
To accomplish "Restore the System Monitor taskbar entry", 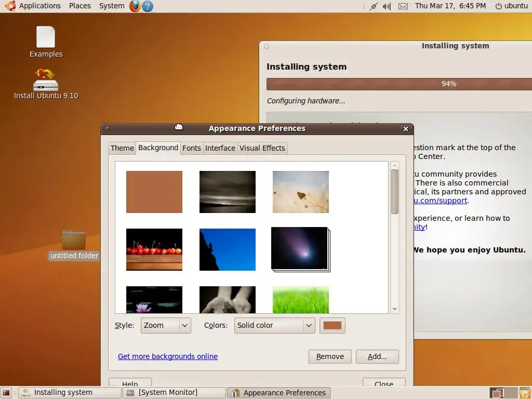I will click(174, 393).
